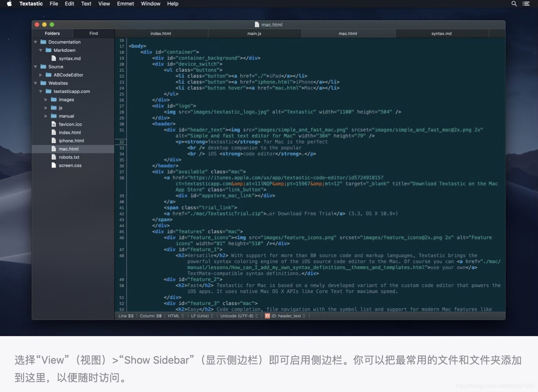
Task: Open the Text menu
Action: pos(86,3)
